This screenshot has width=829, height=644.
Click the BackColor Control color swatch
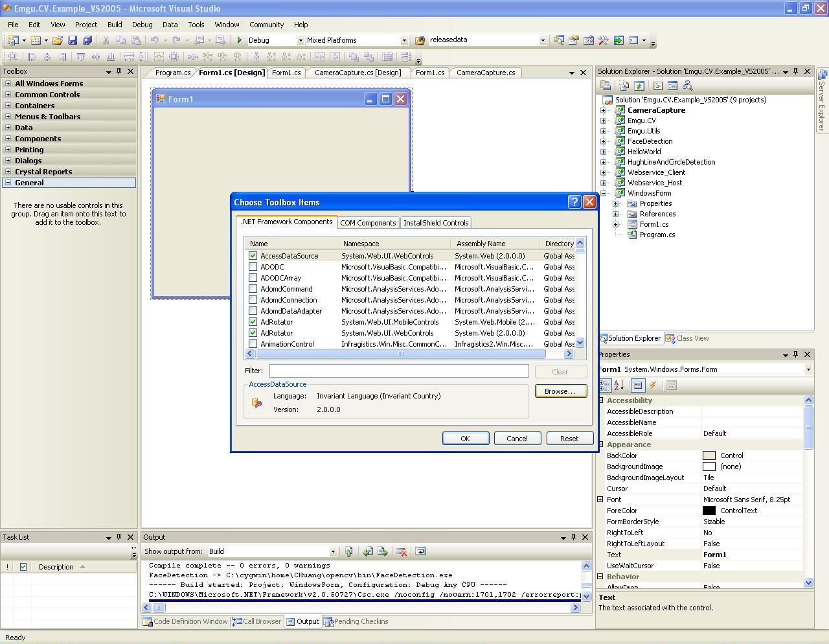[x=709, y=455]
